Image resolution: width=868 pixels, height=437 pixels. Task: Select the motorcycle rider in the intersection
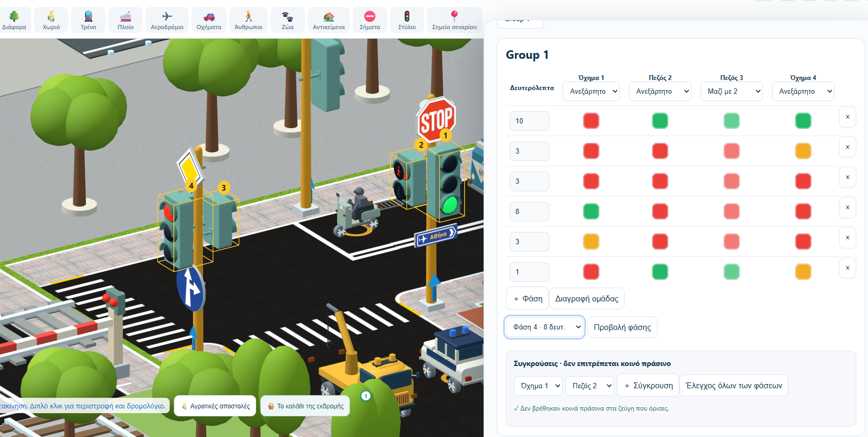coord(357,212)
